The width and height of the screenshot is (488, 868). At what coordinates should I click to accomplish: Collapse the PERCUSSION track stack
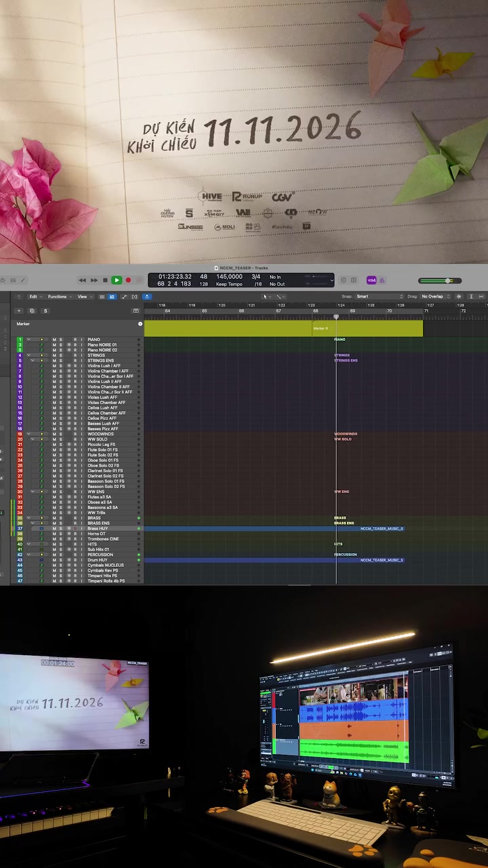28,555
